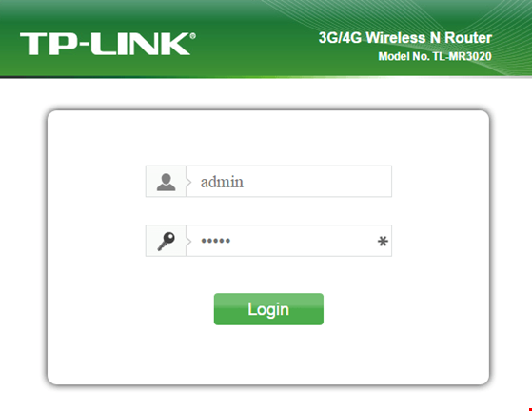
Task: Click the Login button
Action: tap(268, 309)
